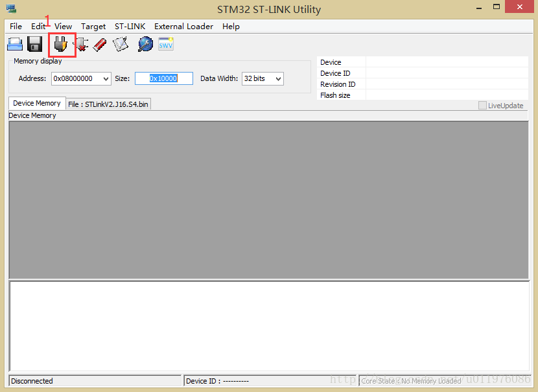The height and width of the screenshot is (392, 538).
Task: Close the ST-LINK Utility window
Action: 519,7
